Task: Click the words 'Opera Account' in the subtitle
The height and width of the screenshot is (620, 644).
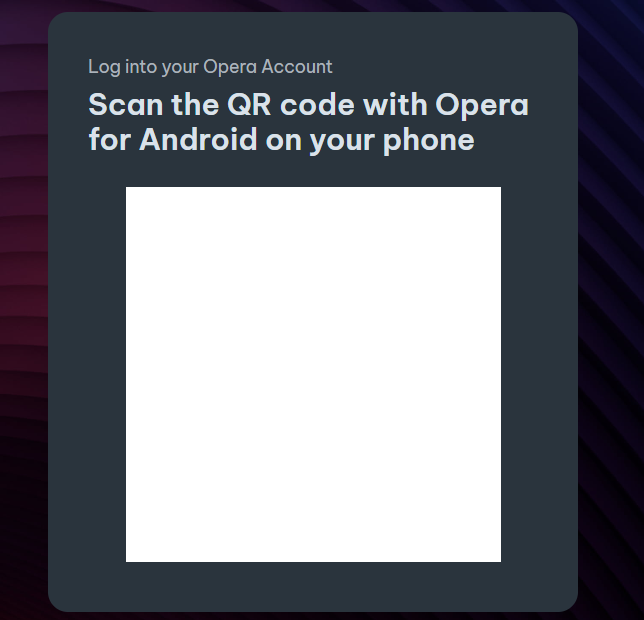Action: 268,67
